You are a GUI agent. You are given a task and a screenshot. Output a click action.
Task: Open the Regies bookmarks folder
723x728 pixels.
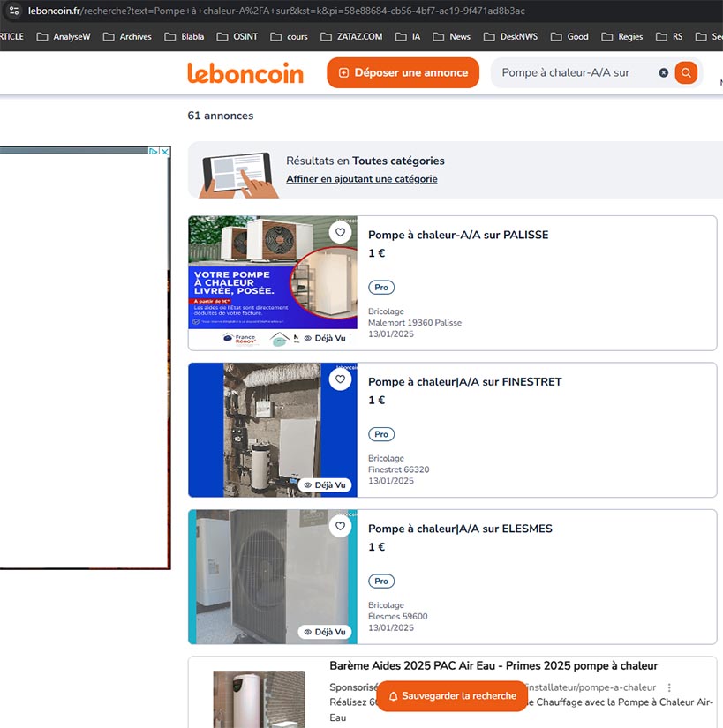coord(621,37)
